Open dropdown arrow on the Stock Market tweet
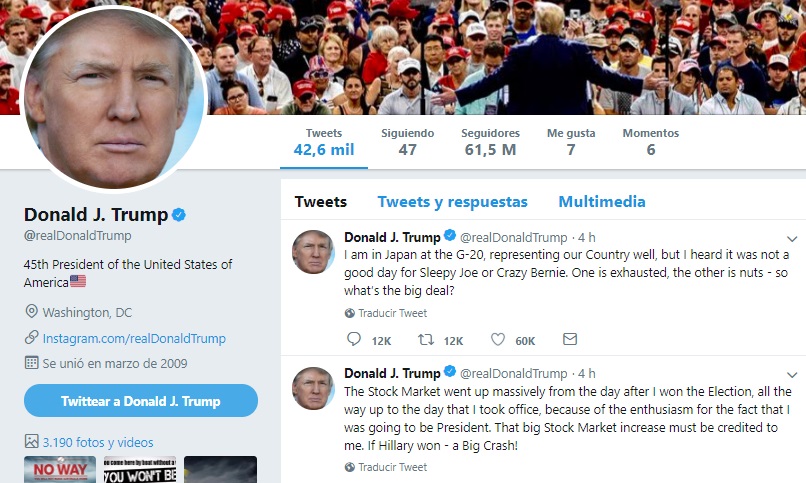Image resolution: width=806 pixels, height=483 pixels. tap(792, 375)
